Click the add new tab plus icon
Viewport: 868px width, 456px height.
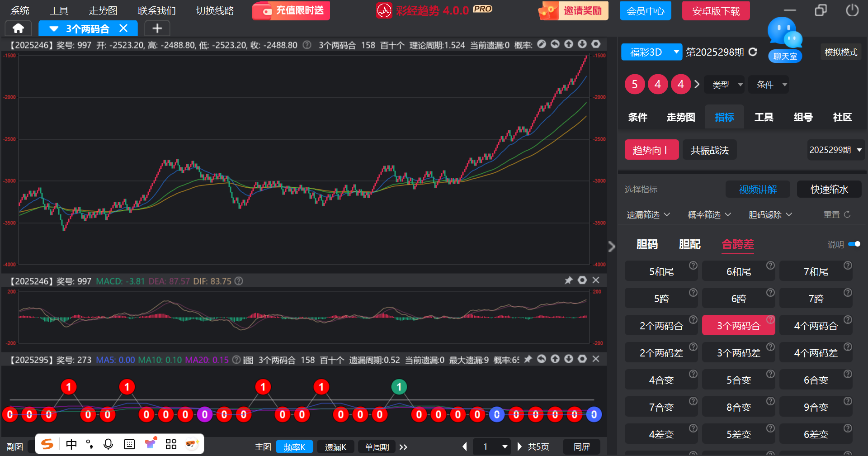coord(157,28)
